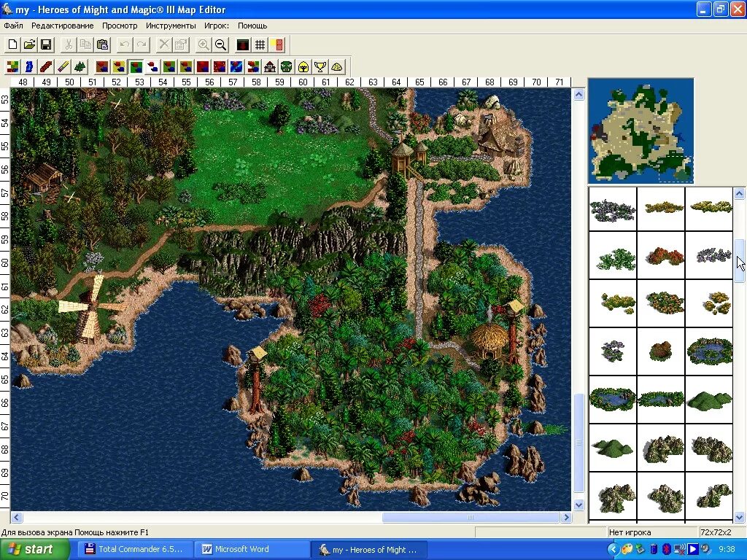This screenshot has height=560, width=747.
Task: Select the eraser tool
Action: 63,66
